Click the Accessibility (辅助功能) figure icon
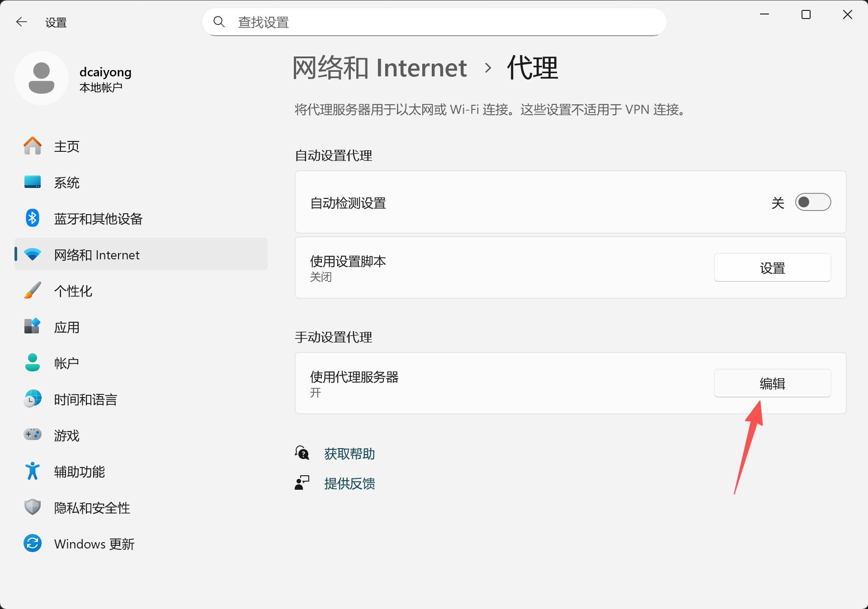The image size is (868, 609). click(x=33, y=471)
